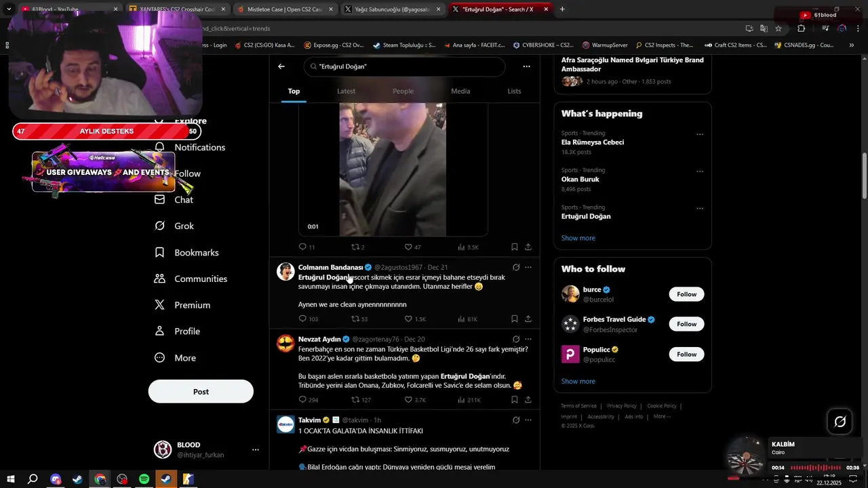Screen dimensions: 868x488
Task: Open tab search dropdown in browser corner
Action: pos(9,9)
